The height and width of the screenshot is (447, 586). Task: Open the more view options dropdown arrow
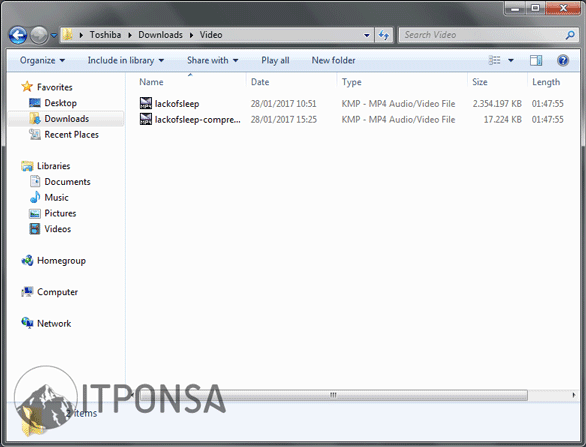click(x=511, y=60)
